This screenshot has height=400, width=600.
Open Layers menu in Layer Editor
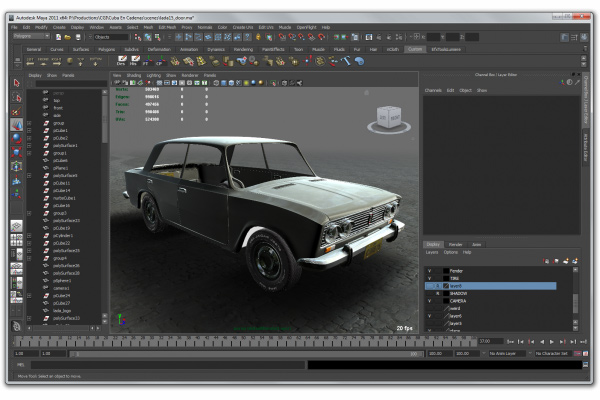[432, 252]
